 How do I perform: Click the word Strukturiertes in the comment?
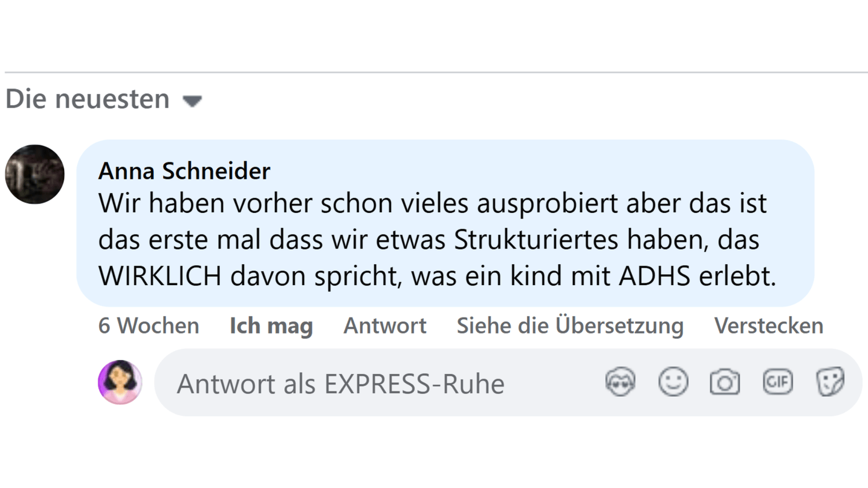pyautogui.click(x=536, y=240)
